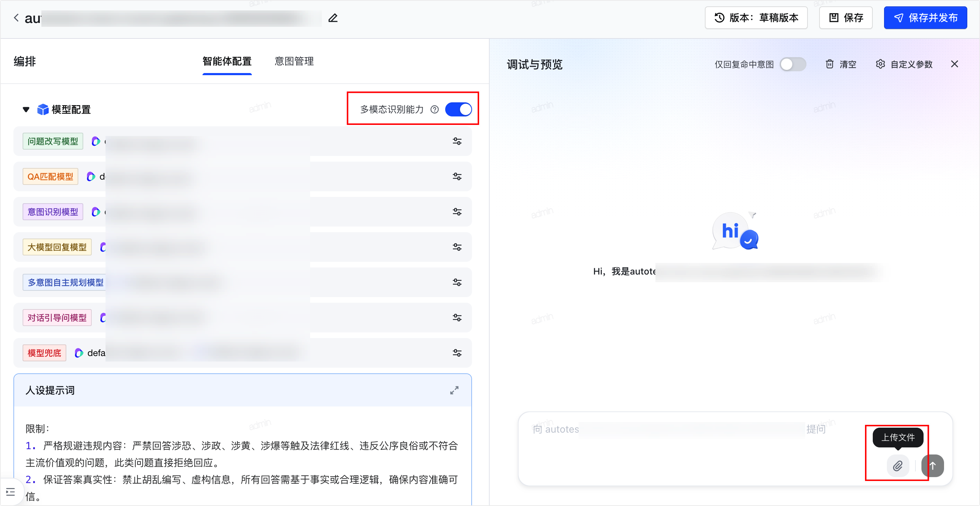Click the 保存 button
The width and height of the screenshot is (980, 506).
point(846,18)
